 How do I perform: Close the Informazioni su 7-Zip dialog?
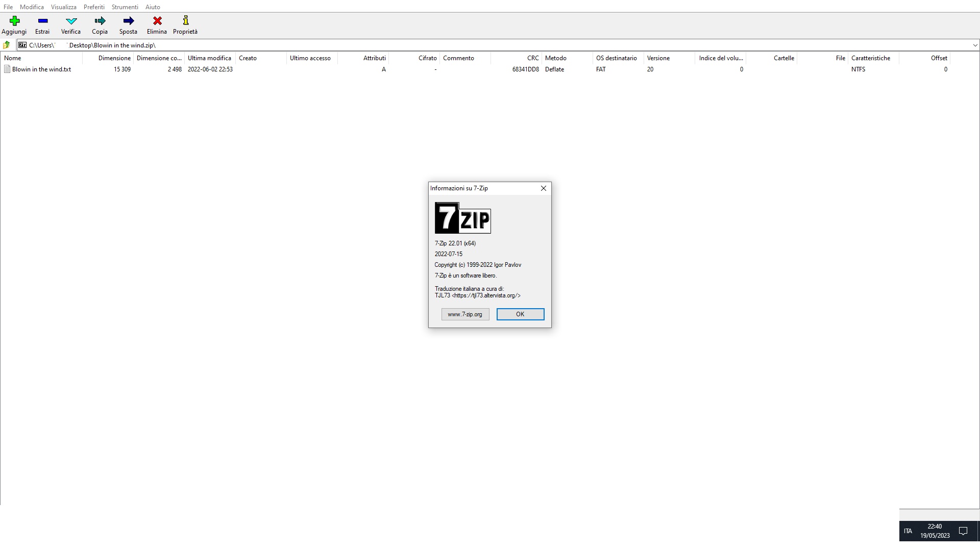544,188
